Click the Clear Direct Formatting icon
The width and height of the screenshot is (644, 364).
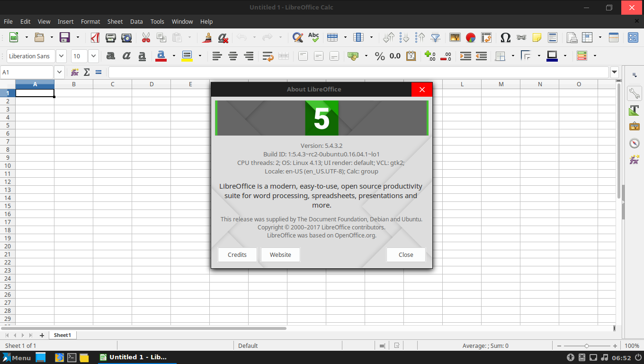pyautogui.click(x=223, y=37)
